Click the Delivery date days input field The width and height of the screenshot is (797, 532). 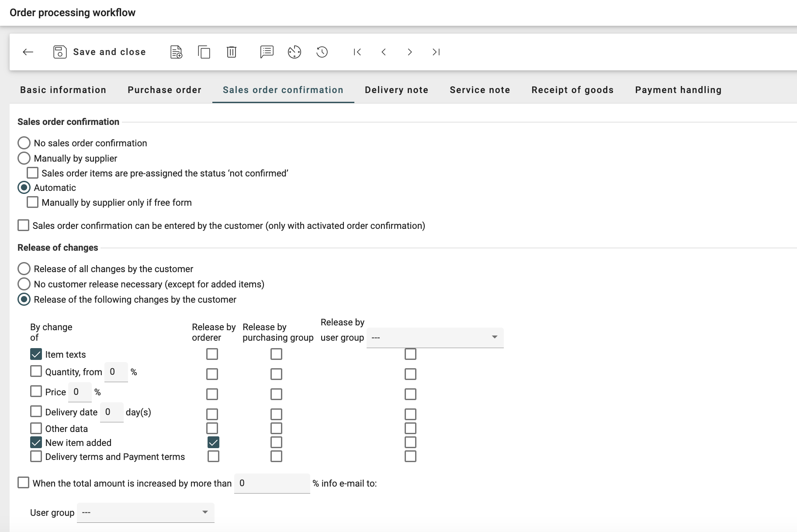pyautogui.click(x=111, y=412)
